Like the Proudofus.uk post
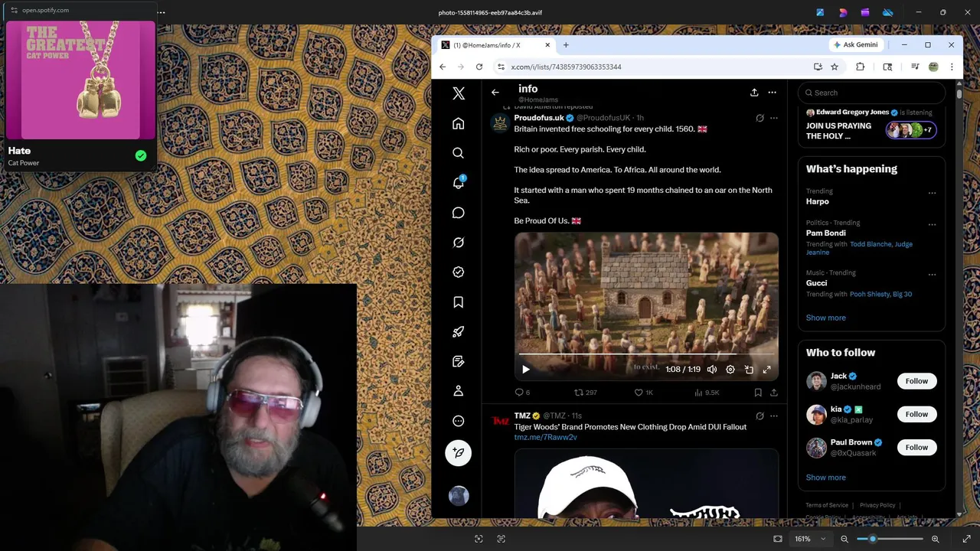 [x=644, y=393]
